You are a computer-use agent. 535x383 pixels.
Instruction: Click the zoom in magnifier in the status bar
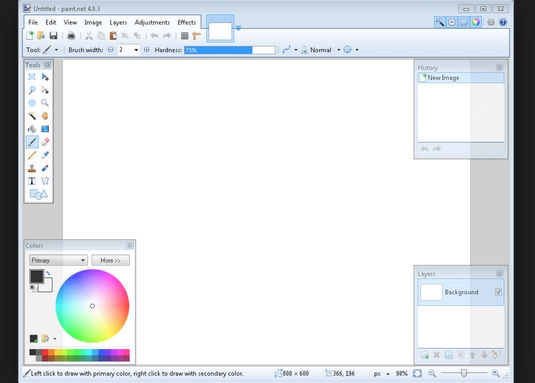pos(496,373)
